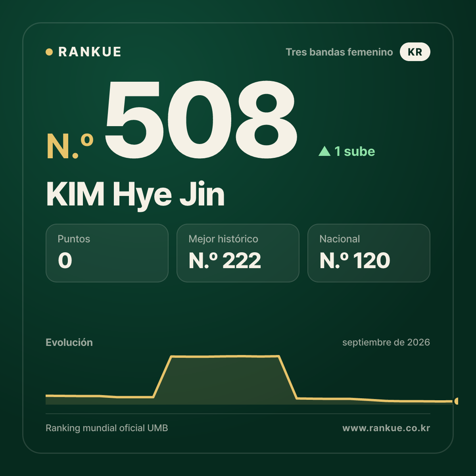Viewport: 476px width, 476px height.
Task: Open the Mejor histórico stat card
Action: pyautogui.click(x=238, y=253)
